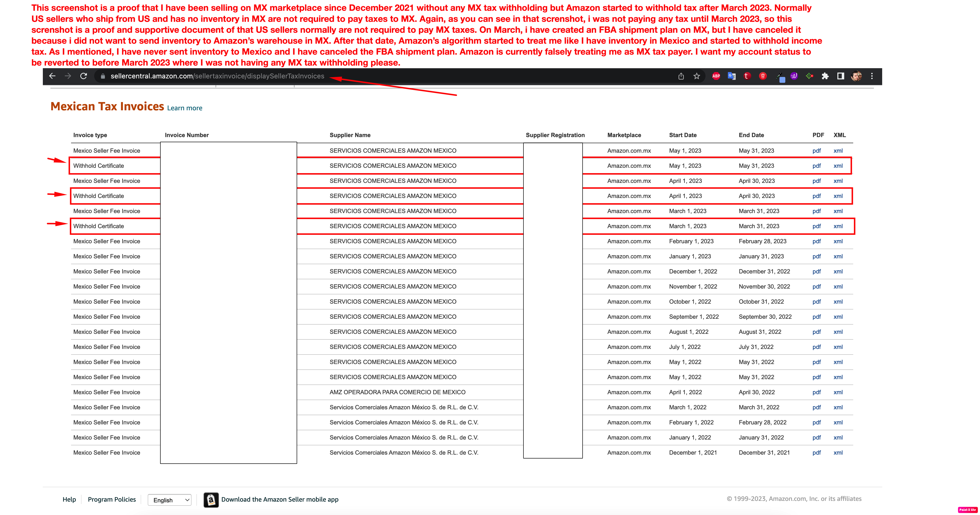Click the sellercentral.amazon.com address bar URL

[x=217, y=76]
